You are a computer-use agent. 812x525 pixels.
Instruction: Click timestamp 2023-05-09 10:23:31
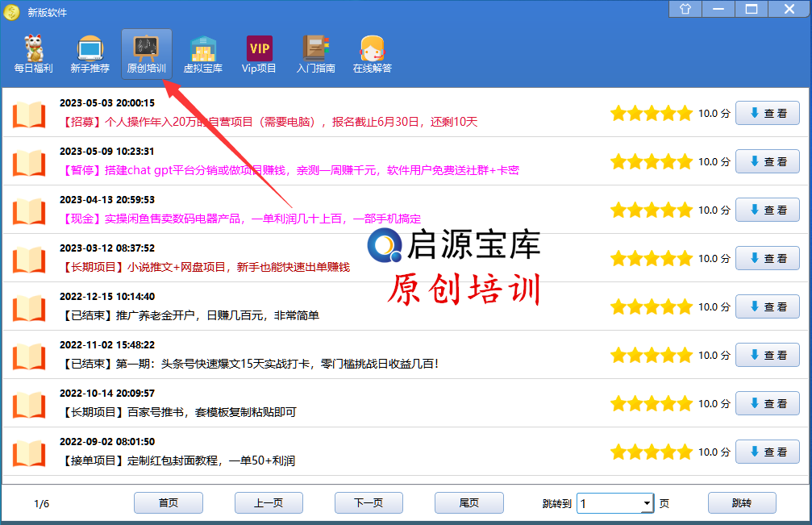coord(107,151)
